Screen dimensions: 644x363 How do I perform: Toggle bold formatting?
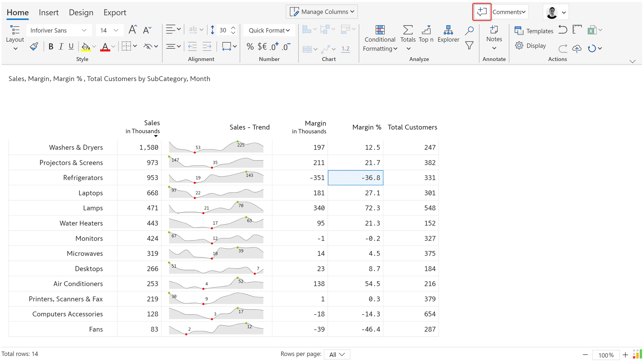(51, 46)
